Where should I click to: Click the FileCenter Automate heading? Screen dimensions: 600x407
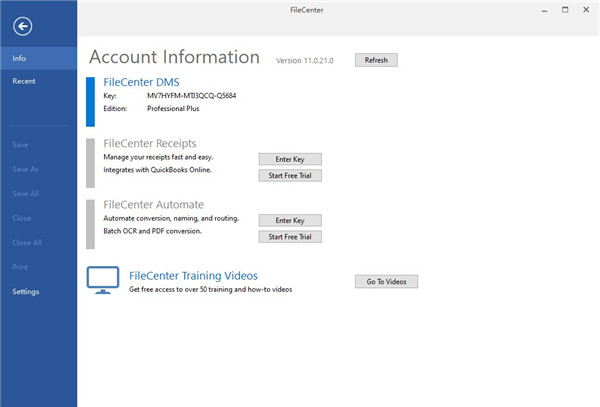[153, 205]
